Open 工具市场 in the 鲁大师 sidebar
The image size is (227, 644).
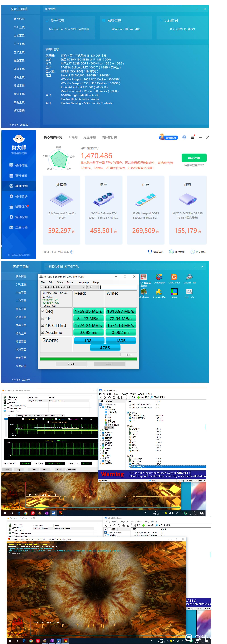[18, 227]
